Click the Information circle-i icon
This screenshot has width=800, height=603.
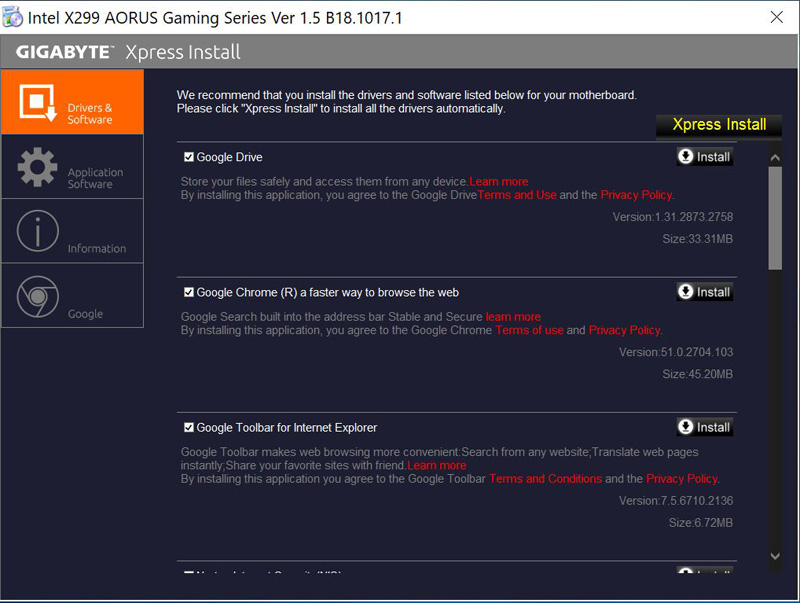point(38,231)
